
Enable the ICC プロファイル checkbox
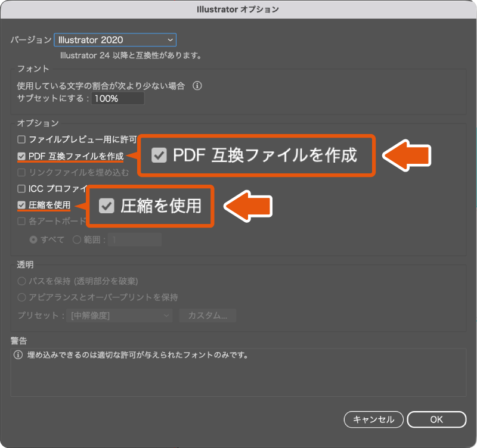pyautogui.click(x=21, y=189)
